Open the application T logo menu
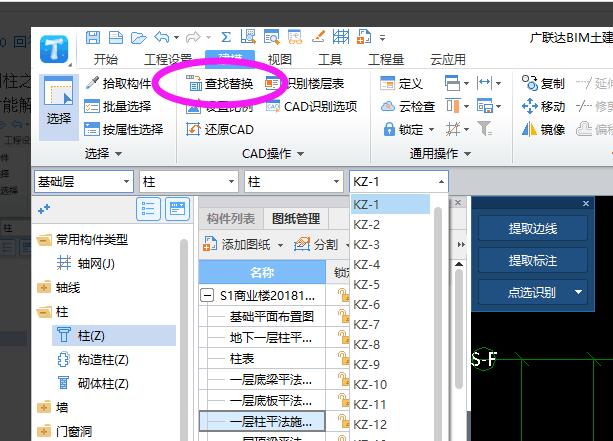 [x=54, y=49]
